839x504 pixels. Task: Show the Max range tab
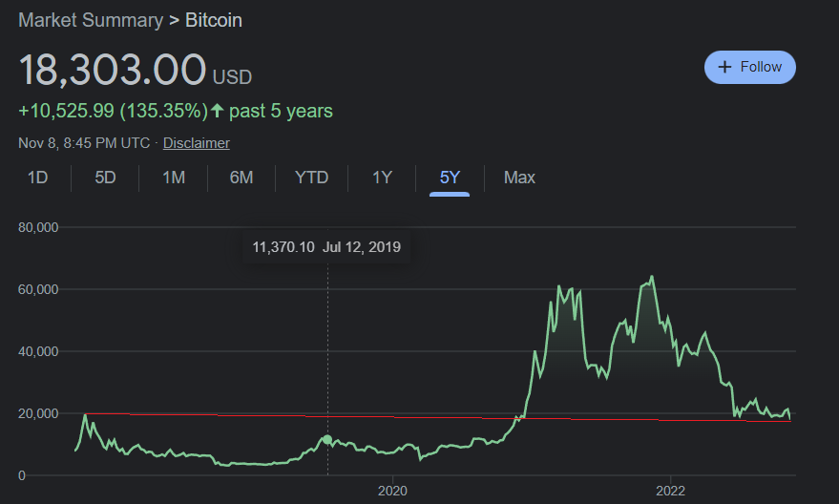519,178
